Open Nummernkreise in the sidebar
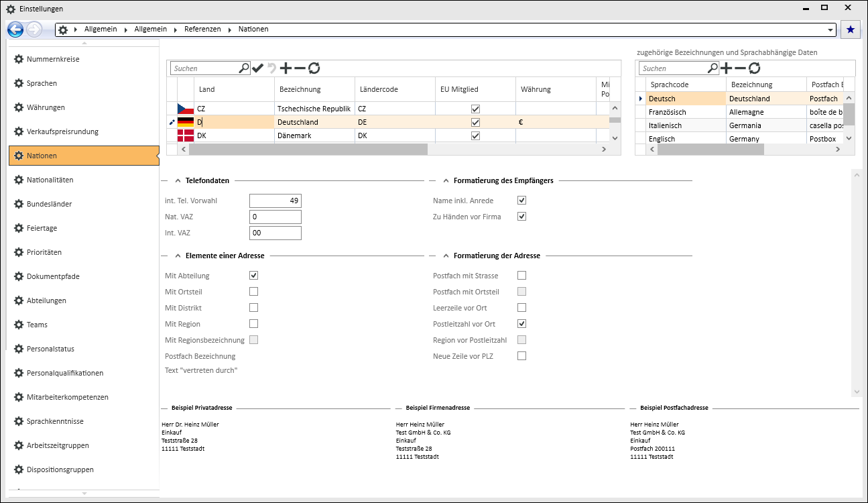868x503 pixels. 84,59
